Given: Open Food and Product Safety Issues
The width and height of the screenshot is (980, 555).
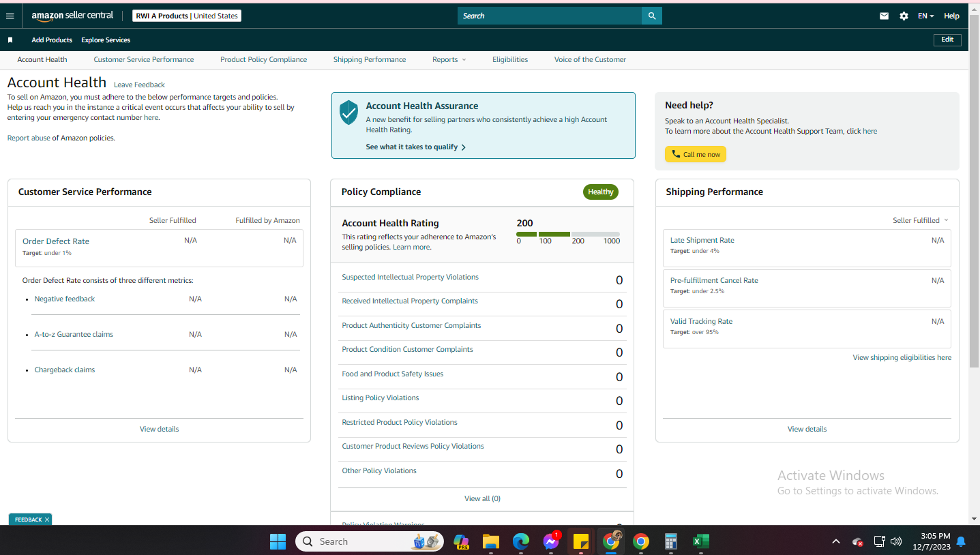Looking at the screenshot, I should (392, 374).
